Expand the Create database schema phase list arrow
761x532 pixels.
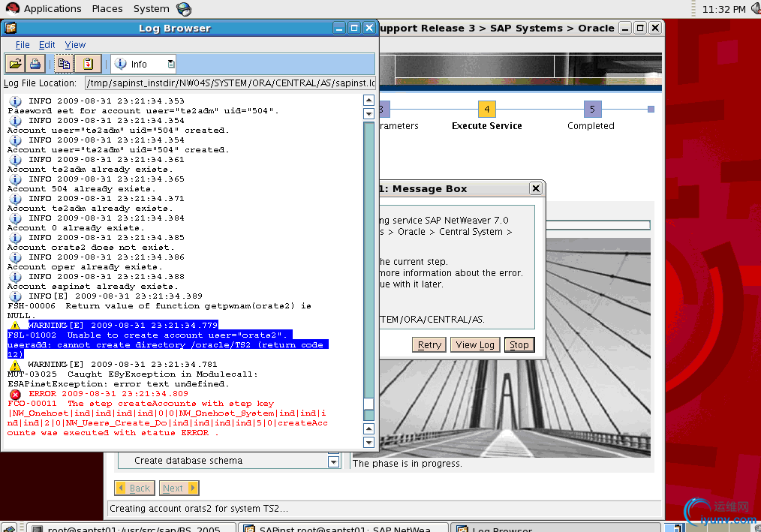pos(333,461)
